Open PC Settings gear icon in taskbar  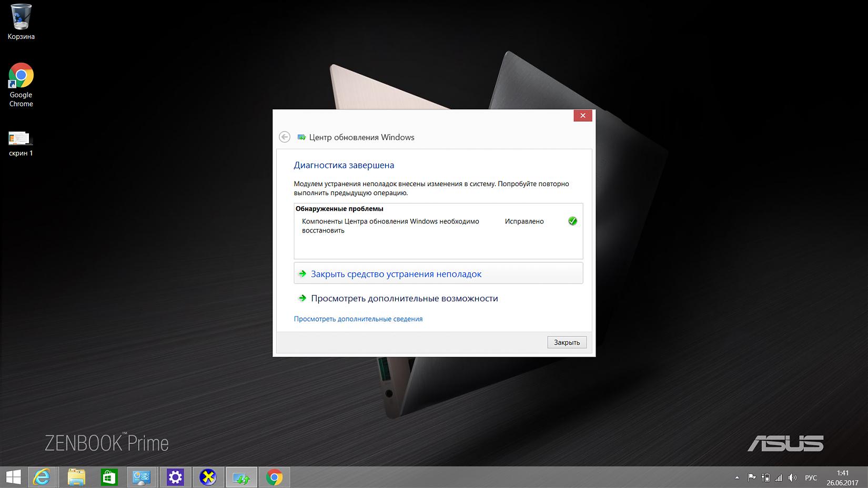175,477
